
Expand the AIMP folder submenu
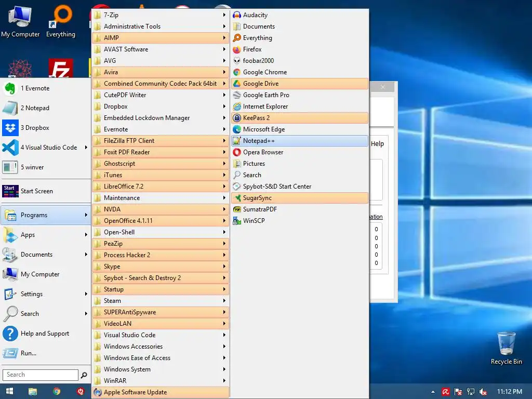(161, 37)
